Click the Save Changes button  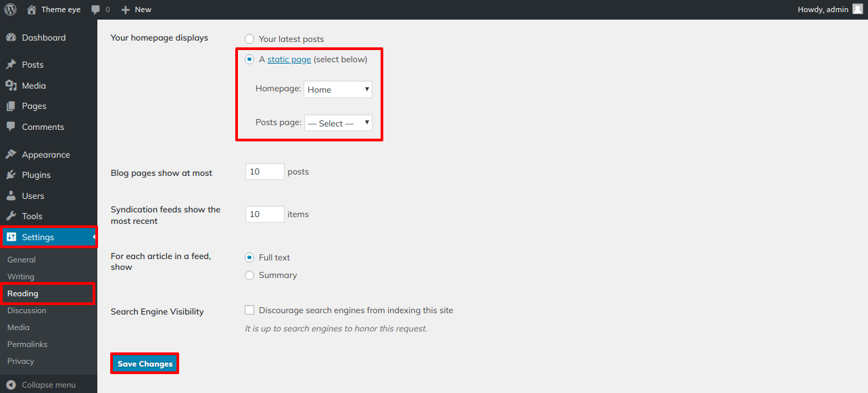pyautogui.click(x=145, y=364)
